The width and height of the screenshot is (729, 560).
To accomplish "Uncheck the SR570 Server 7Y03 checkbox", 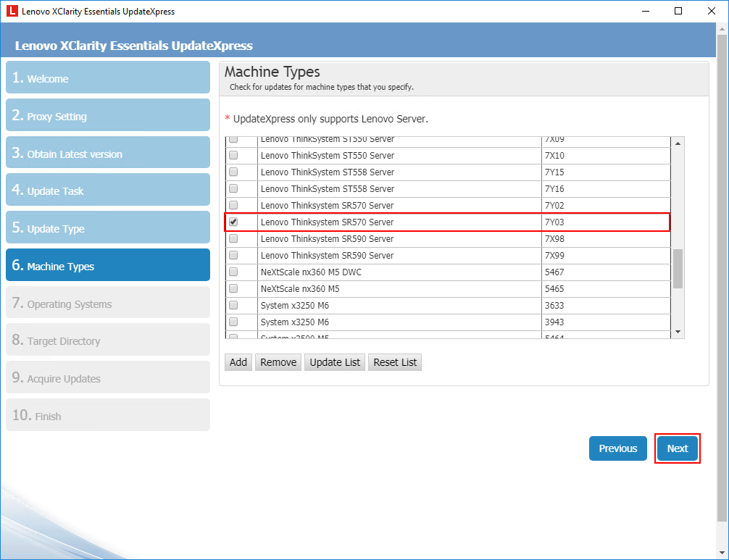I will (x=233, y=222).
